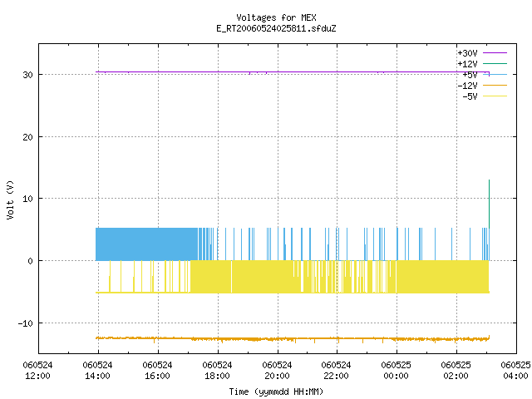Click x-axis label 060524 20:00
532x399 pixels.
277,371
